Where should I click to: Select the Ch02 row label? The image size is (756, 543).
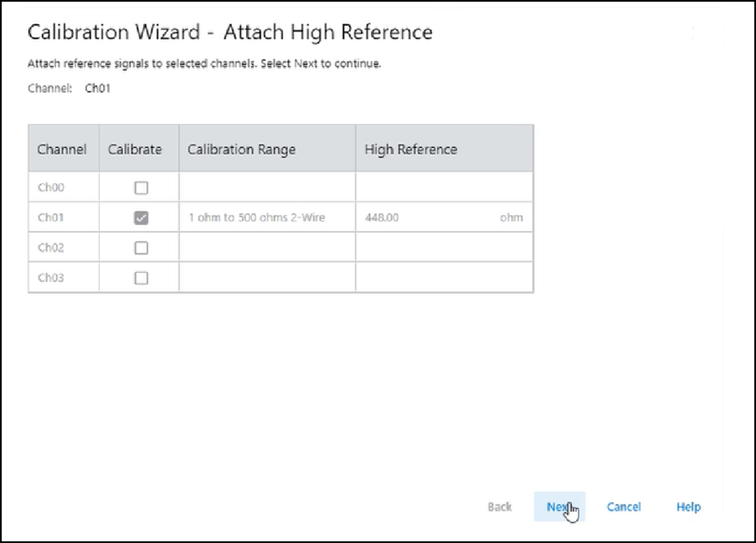pos(50,248)
